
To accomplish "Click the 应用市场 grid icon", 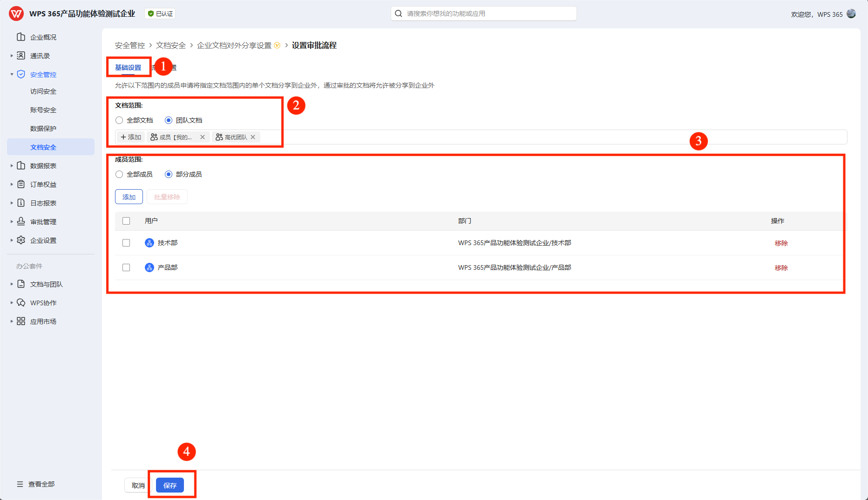I will click(21, 321).
